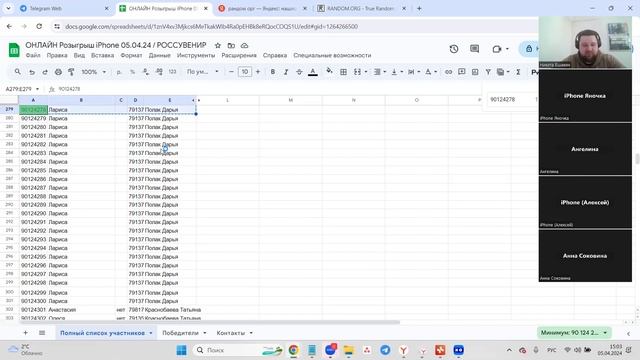This screenshot has width=640, height=360.
Task: Open zoom level 100% dropdown
Action: point(93,72)
